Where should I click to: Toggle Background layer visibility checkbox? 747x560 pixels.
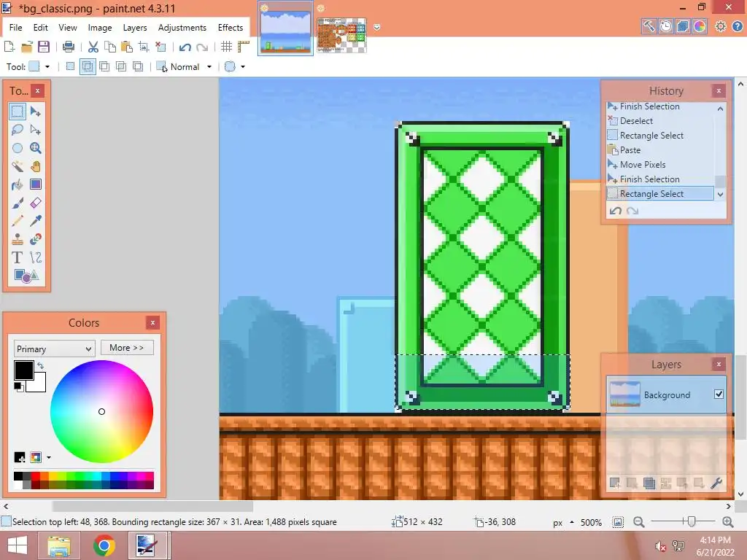pos(719,394)
